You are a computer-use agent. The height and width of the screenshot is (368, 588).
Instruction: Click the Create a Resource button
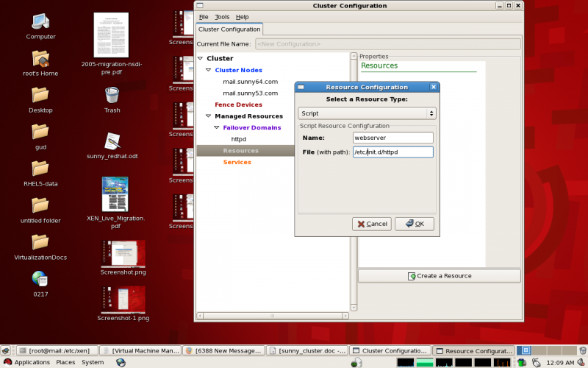pyautogui.click(x=440, y=276)
